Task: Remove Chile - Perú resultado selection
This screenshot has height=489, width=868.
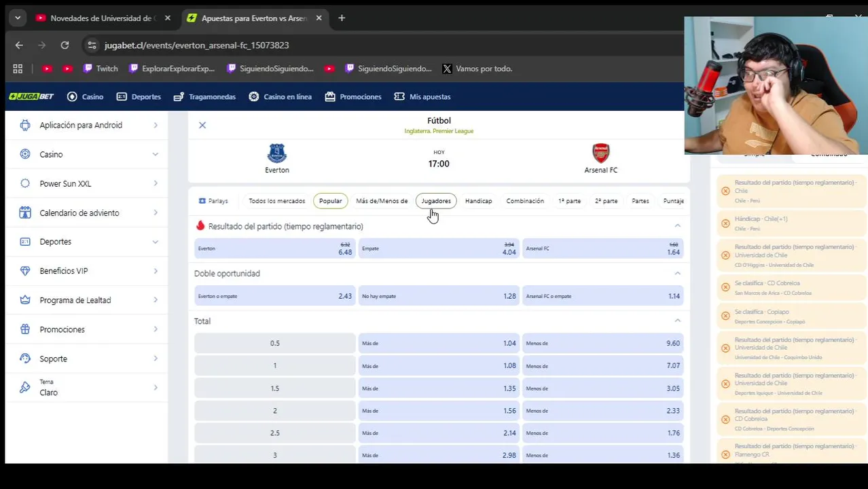Action: pos(725,191)
